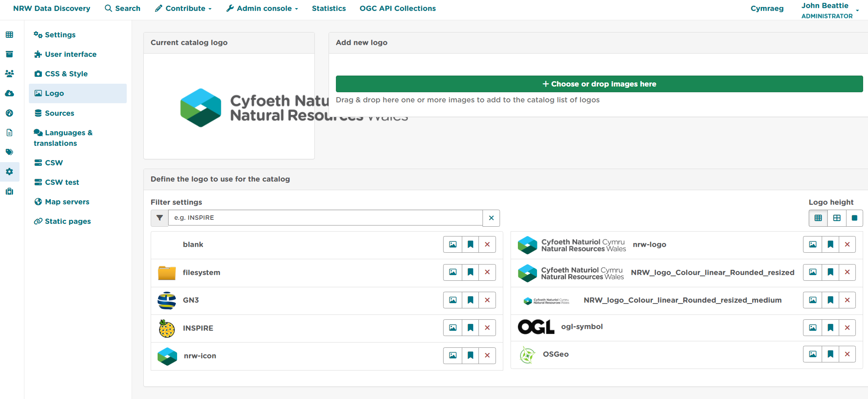The image size is (868, 399).
Task: Click the filter funnel icon
Action: coord(160,218)
